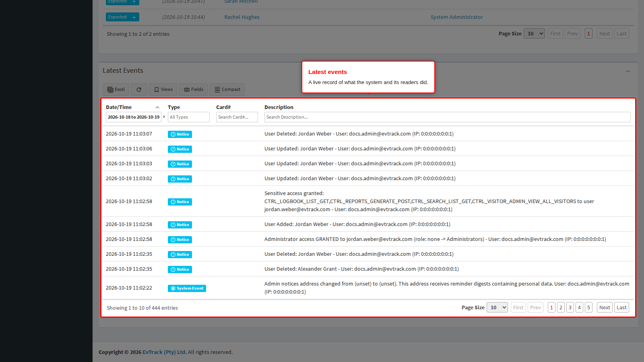This screenshot has width=644, height=362.
Task: Click the Notice badge at 11:03:06
Action: click(x=180, y=149)
